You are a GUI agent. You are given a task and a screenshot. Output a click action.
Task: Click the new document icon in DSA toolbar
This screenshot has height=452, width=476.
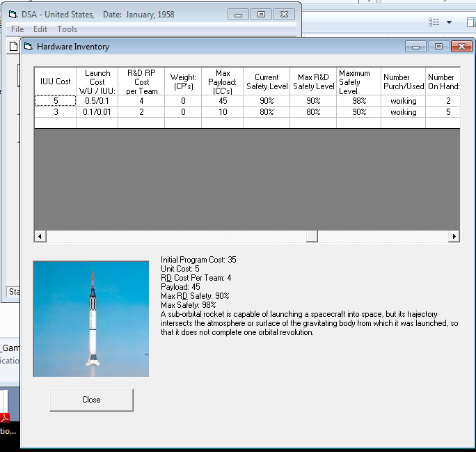click(13, 47)
